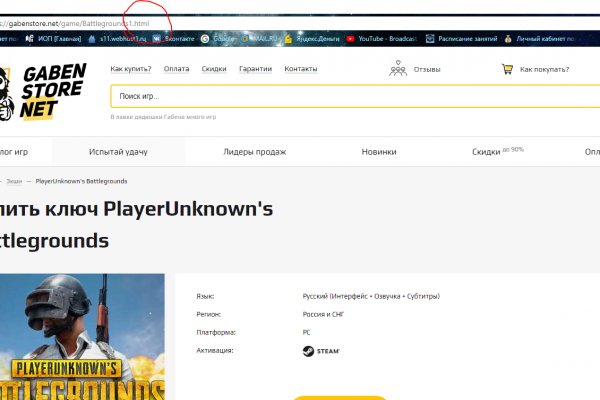Click the Gaben Store Net logo
Viewport: 600px width, 400px height.
coord(45,91)
